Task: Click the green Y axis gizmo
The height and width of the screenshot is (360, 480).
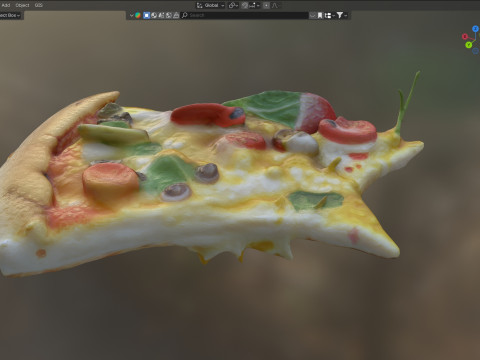Action: pyautogui.click(x=469, y=44)
